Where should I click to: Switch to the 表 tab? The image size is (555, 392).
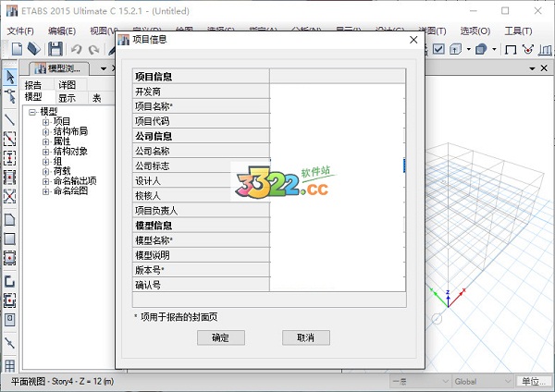coord(97,98)
